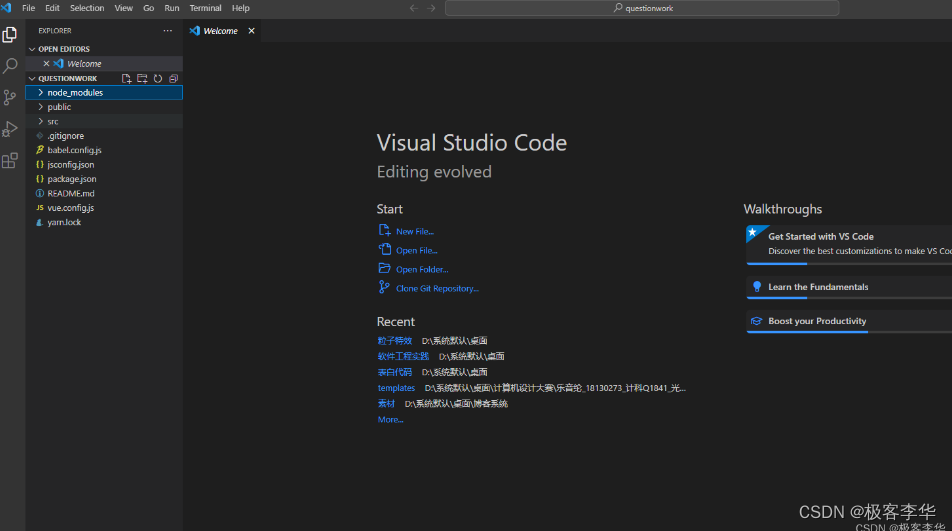Click the New File icon under Start
This screenshot has height=531, width=952.
(384, 230)
